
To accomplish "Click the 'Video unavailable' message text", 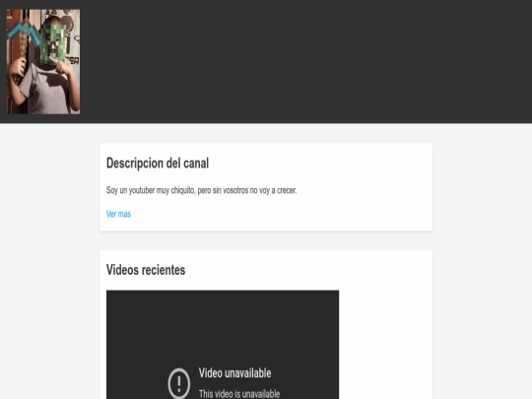I will pyautogui.click(x=234, y=373).
